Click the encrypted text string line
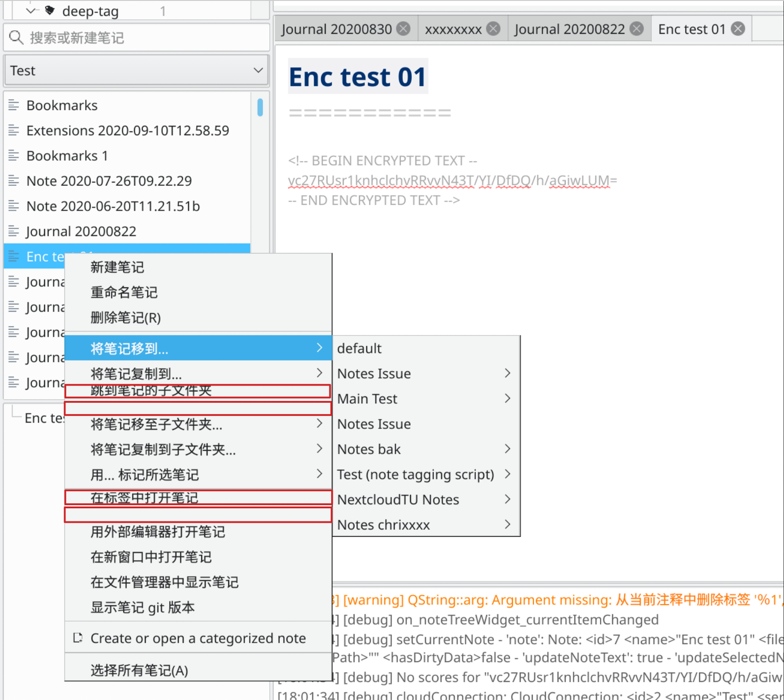Screen dimensions: 784x700 tap(452, 180)
